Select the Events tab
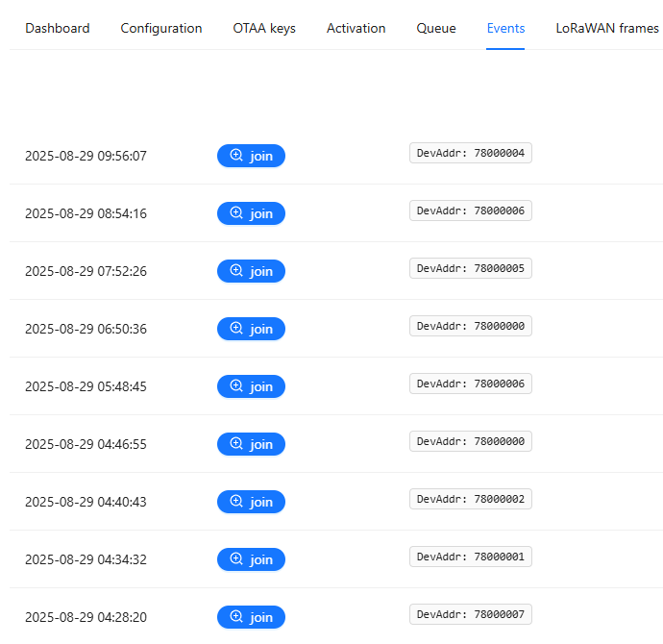 (505, 28)
